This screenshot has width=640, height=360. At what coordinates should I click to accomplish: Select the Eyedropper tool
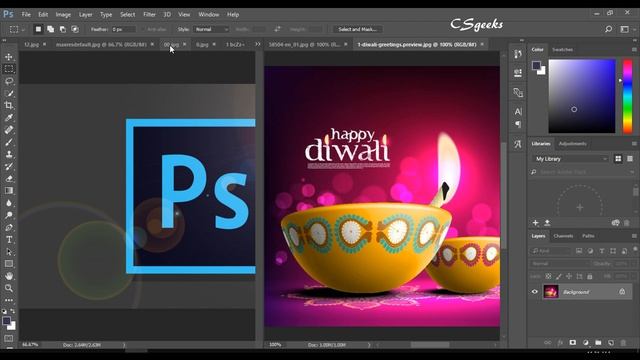(9, 118)
